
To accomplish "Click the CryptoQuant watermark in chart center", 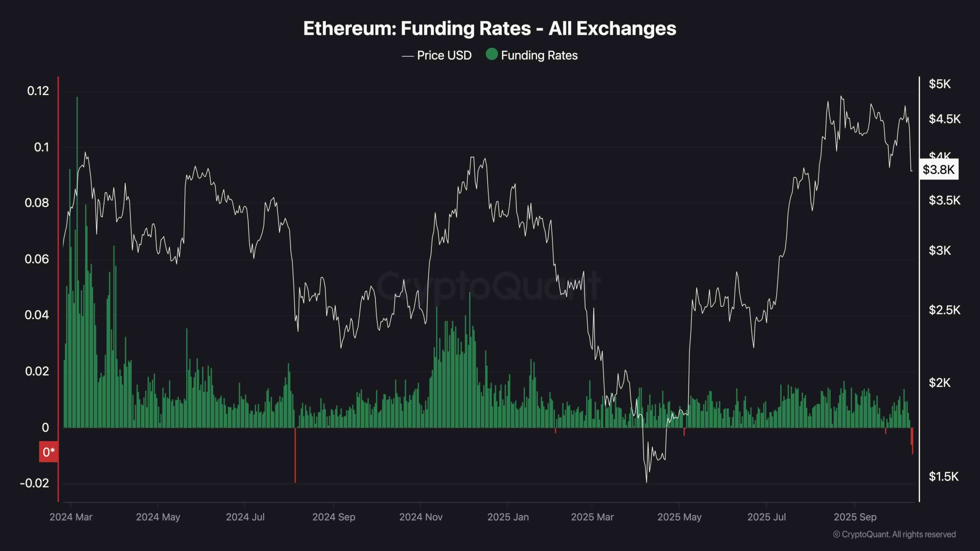I will click(489, 285).
